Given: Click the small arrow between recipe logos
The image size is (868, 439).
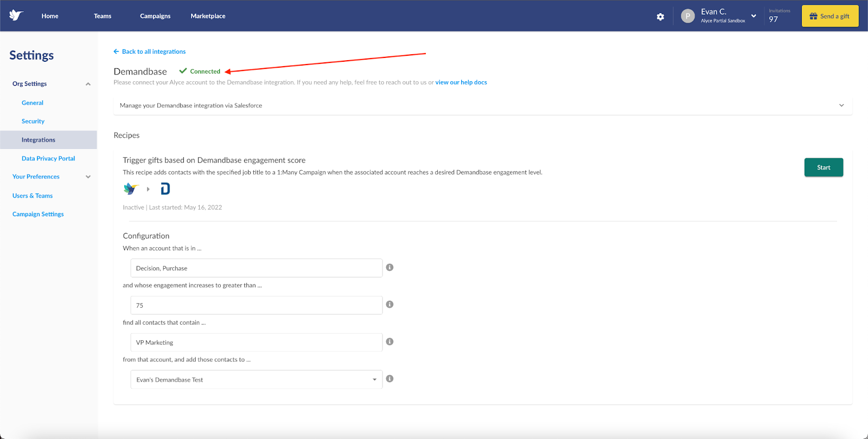Looking at the screenshot, I should 148,189.
